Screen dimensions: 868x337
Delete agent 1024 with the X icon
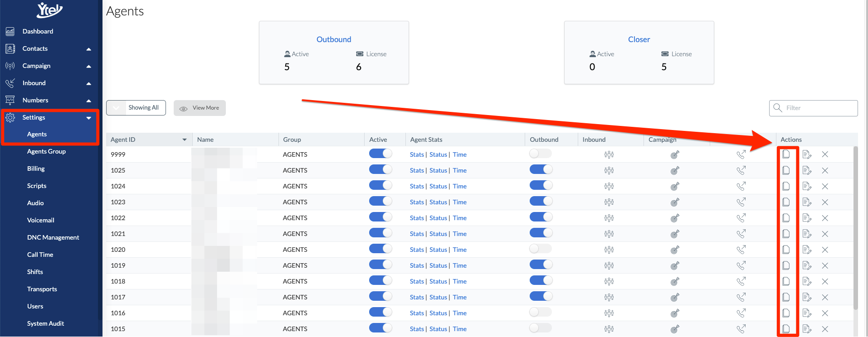click(825, 186)
